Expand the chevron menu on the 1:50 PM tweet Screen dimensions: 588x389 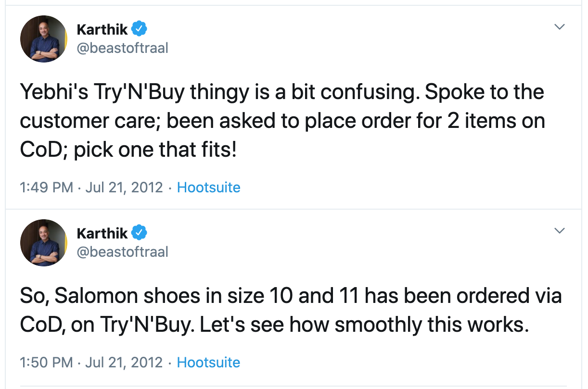coord(559,231)
